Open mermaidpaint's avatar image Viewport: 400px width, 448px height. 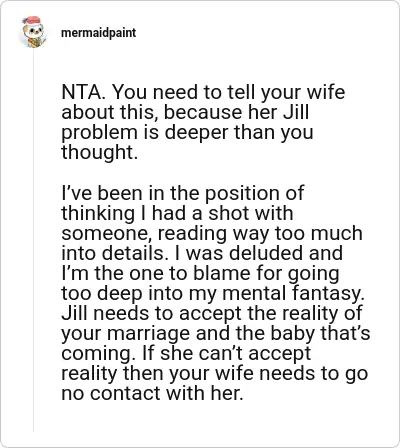[33, 32]
